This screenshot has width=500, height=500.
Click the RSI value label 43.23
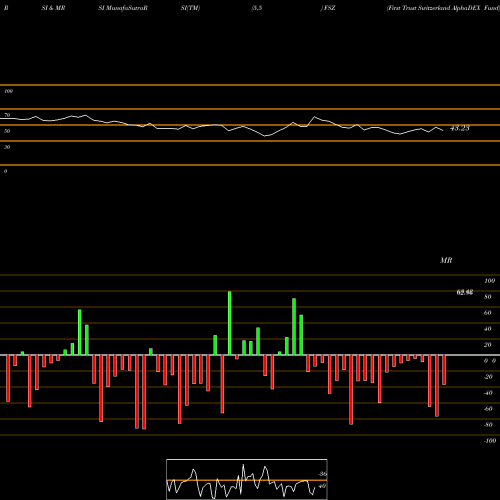pyautogui.click(x=460, y=128)
